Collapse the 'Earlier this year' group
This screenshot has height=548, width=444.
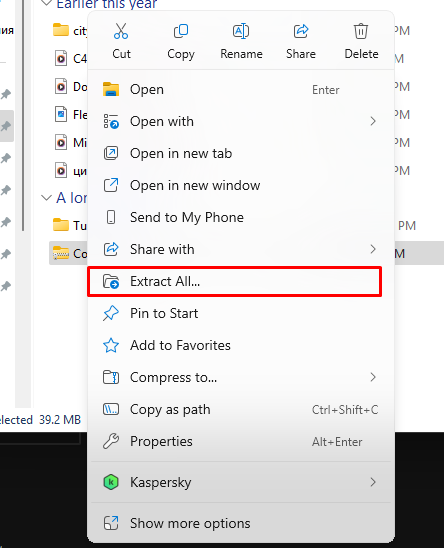46,3
